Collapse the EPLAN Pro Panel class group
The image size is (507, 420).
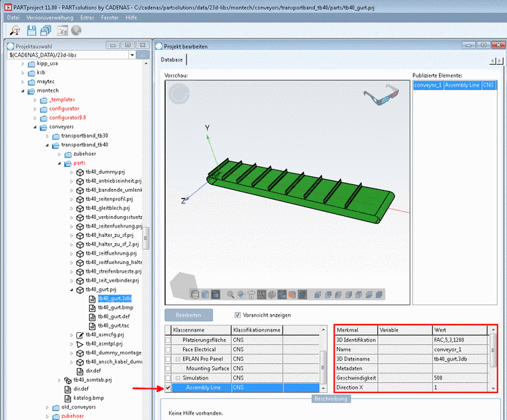tap(178, 359)
